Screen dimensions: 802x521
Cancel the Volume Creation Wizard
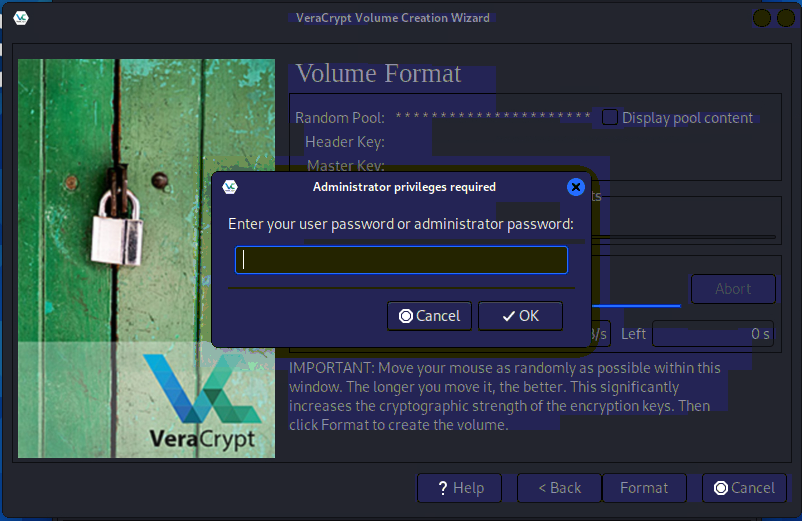[745, 488]
